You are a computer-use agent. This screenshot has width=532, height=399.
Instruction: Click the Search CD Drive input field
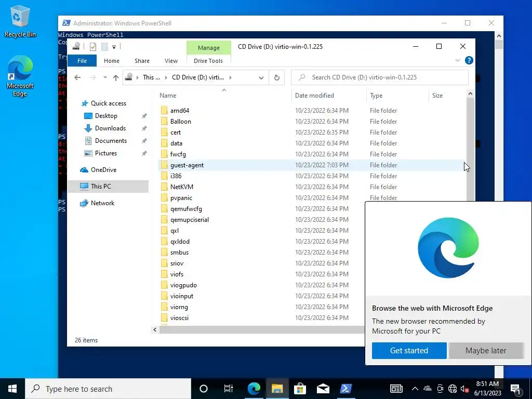coord(380,77)
